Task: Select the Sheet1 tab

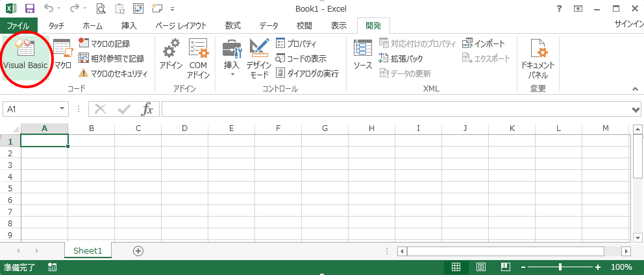Action: (88, 250)
